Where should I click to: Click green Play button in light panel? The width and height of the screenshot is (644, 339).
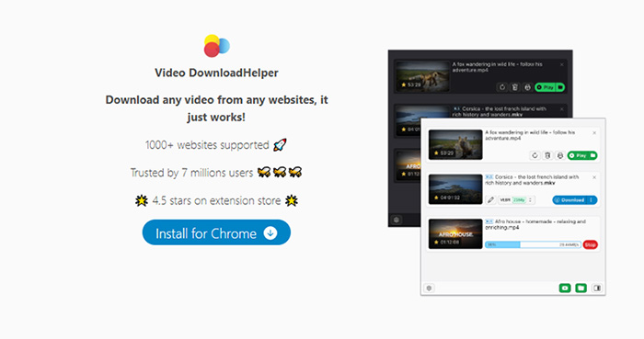coord(578,155)
